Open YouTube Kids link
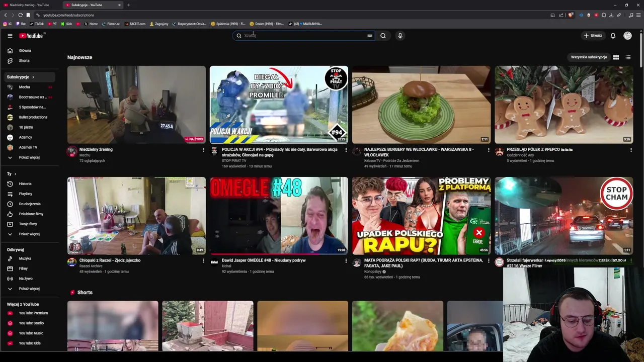Screen dimensions: 644x362 pyautogui.click(x=31, y=343)
